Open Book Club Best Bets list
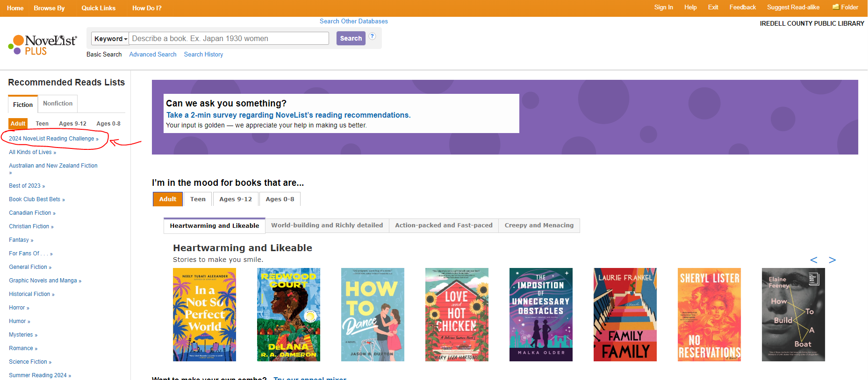868x380 pixels. (x=37, y=199)
